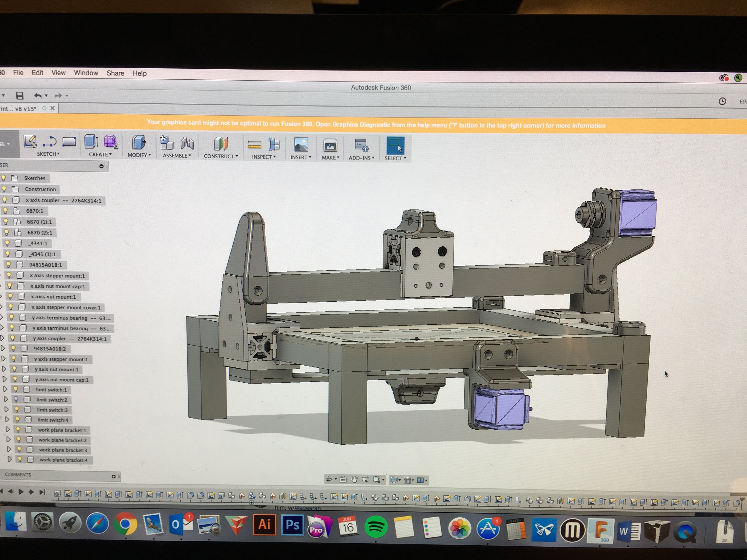Click the Viewports layout icon

click(420, 480)
